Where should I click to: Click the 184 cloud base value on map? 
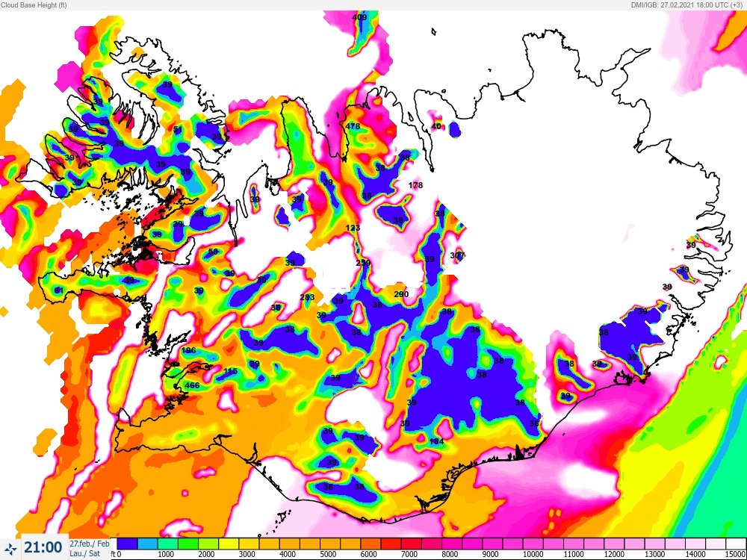tap(436, 441)
